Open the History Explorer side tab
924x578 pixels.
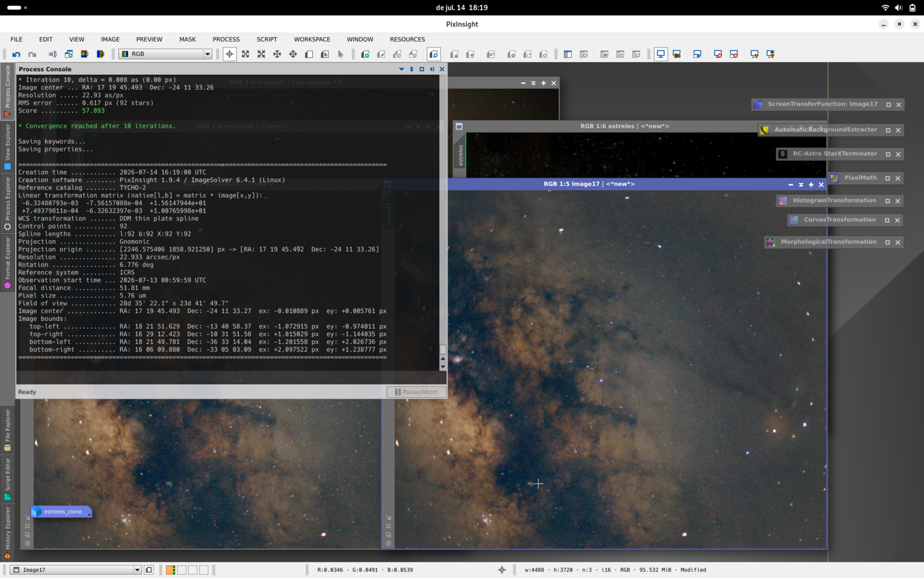pyautogui.click(x=7, y=533)
